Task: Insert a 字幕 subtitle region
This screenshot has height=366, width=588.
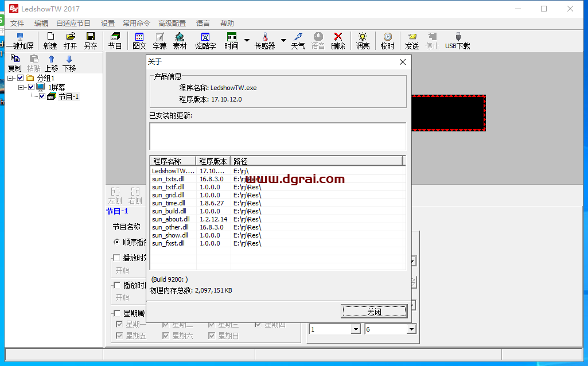Action: (159, 41)
